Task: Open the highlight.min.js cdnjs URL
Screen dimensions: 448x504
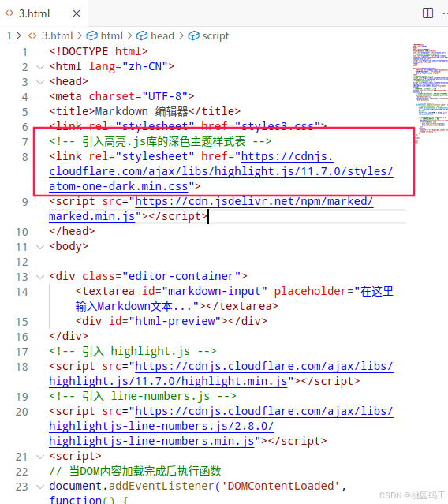Action: [x=221, y=374]
